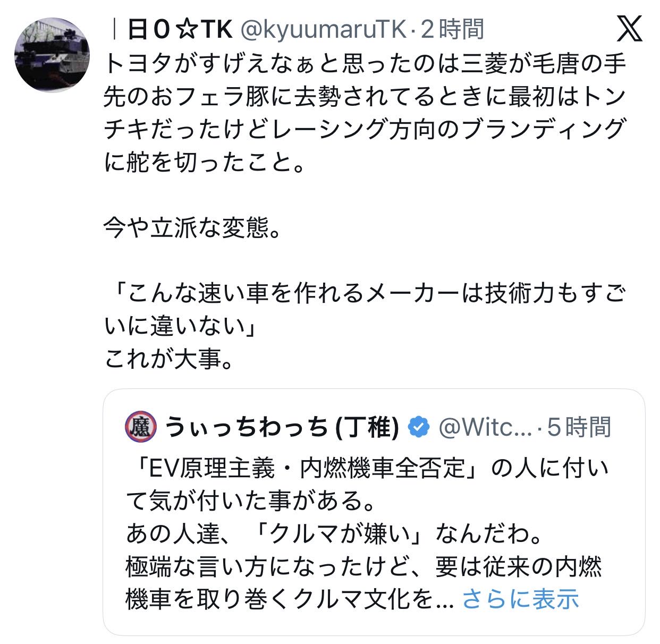Open the quoted post at EV原理主義 line
The width and height of the screenshot is (660, 644).
[x=367, y=469]
